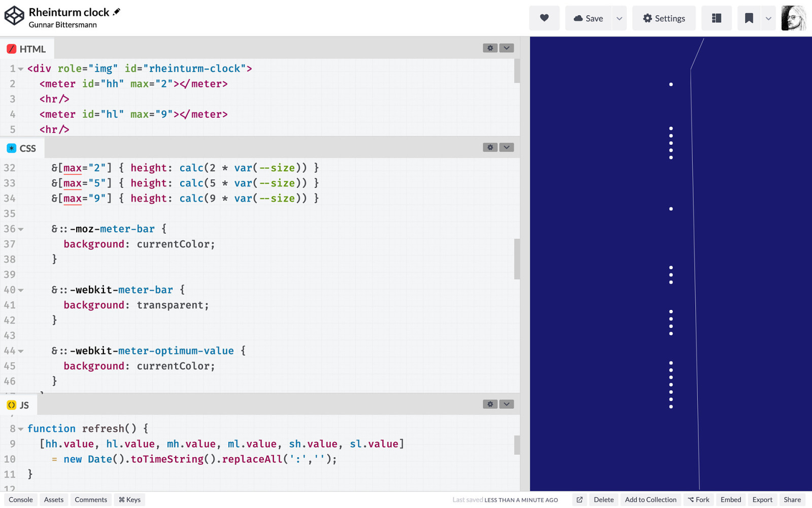Fork this pen
The image size is (812, 508).
[x=698, y=499]
